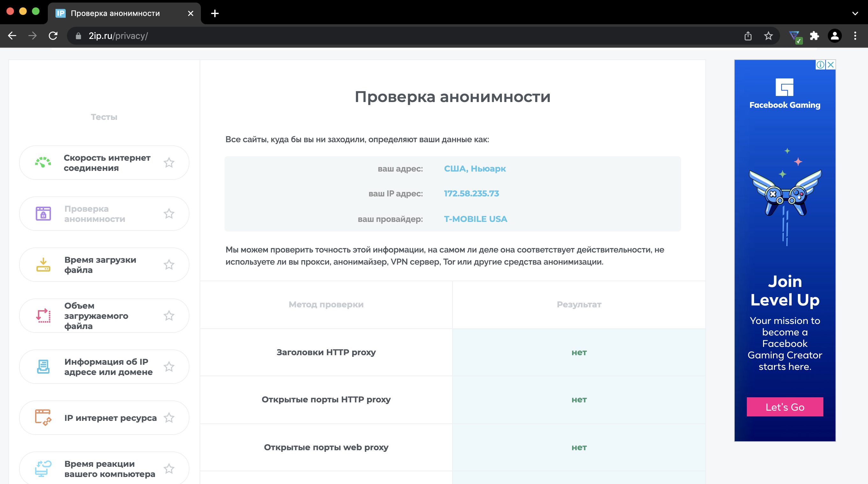Toggle favorite star for Время загрузки файла
868x484 pixels.
click(x=169, y=265)
